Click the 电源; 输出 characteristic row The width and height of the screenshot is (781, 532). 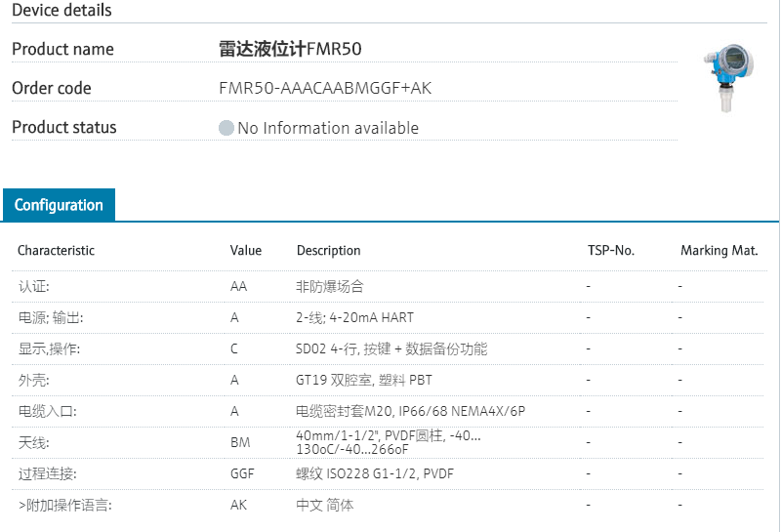tap(51, 318)
